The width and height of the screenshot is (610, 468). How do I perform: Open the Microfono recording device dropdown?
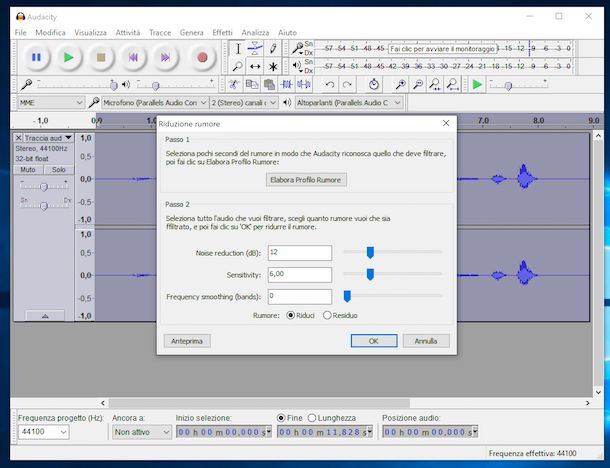coord(155,103)
